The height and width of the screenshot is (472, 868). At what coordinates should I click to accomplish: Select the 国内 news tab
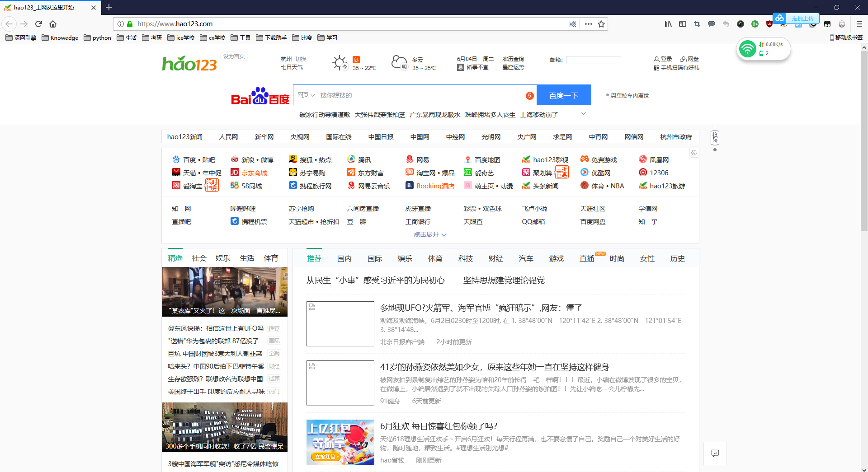(344, 258)
